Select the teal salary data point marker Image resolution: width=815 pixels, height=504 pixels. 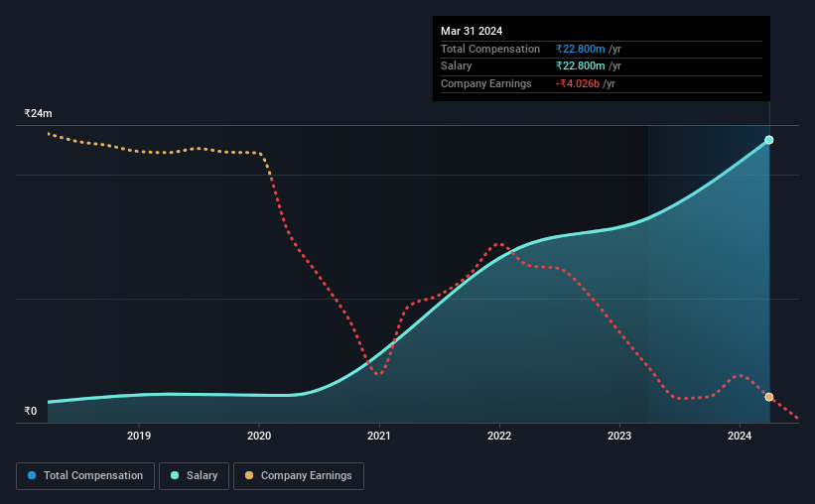(x=769, y=140)
